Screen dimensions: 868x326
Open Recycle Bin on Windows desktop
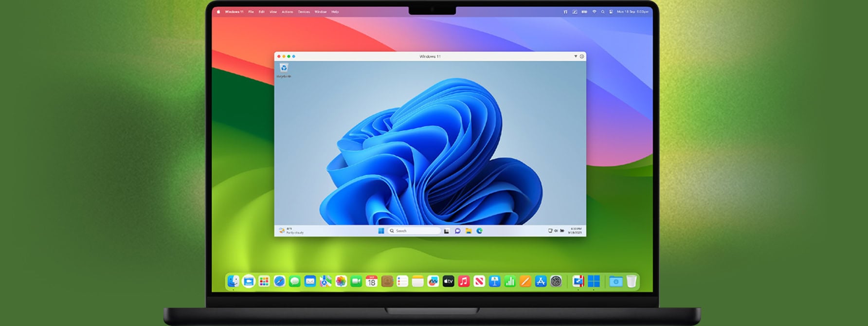pos(284,70)
